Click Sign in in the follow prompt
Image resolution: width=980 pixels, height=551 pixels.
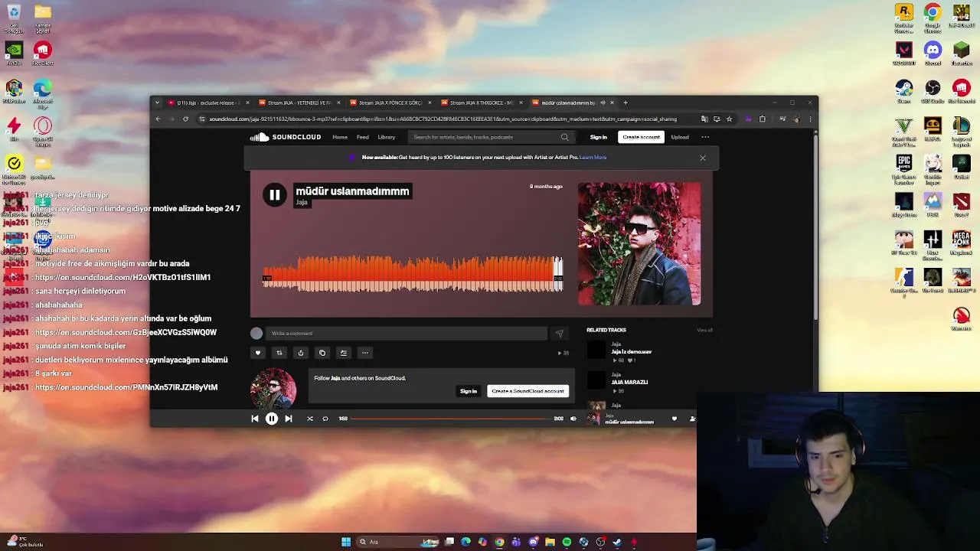469,391
